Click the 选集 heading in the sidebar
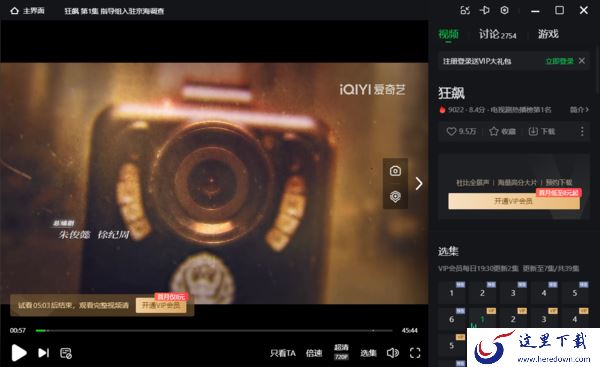 (448, 251)
